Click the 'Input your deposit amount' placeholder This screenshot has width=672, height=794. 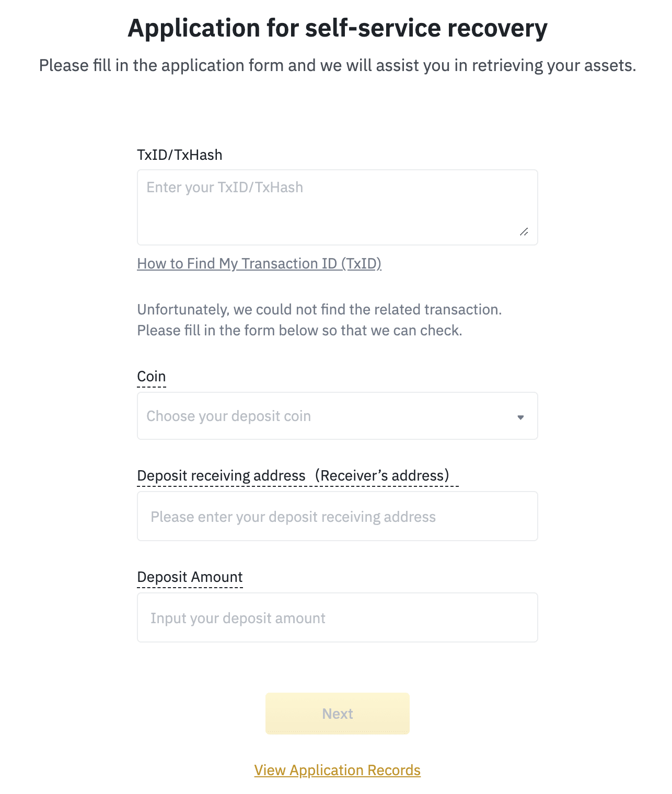238,618
